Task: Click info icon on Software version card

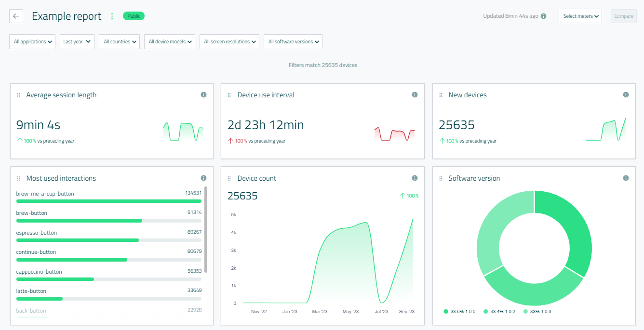Action: pyautogui.click(x=626, y=178)
